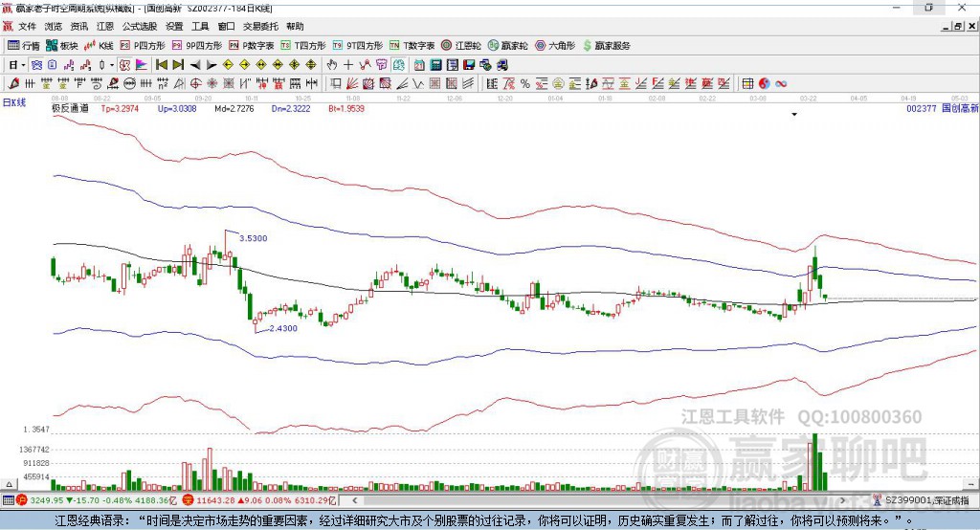The height and width of the screenshot is (530, 980).
Task: Click the red pencil drawing icon
Action: [13, 84]
